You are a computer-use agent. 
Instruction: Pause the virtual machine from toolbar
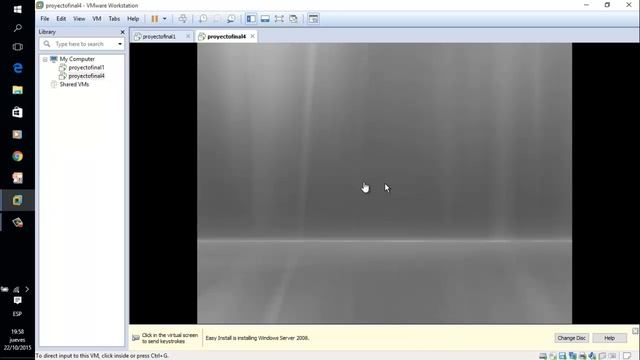[x=155, y=19]
